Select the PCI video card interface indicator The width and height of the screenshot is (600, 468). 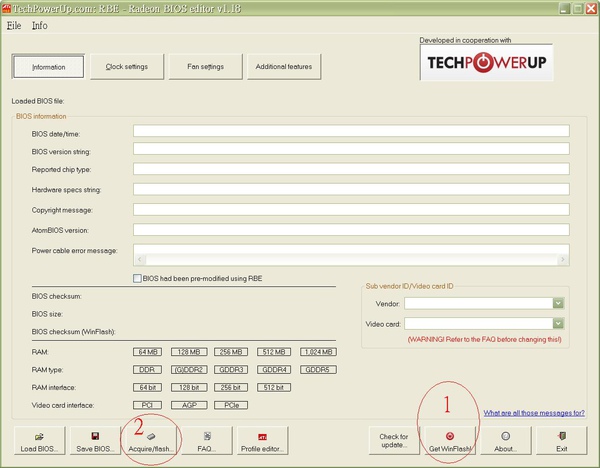tap(147, 405)
